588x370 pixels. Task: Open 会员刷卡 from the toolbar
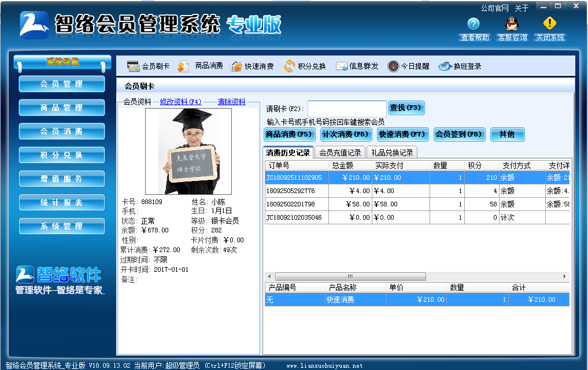pyautogui.click(x=145, y=66)
